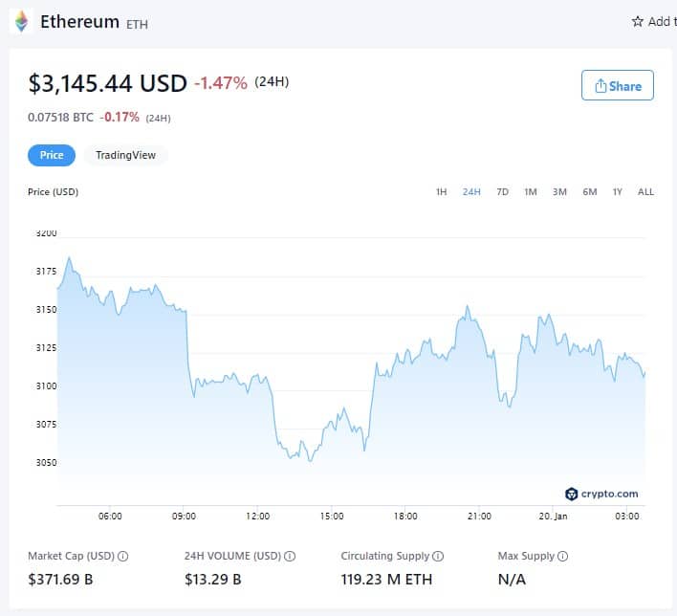Click the 12:00 x-axis time label

[x=258, y=517]
